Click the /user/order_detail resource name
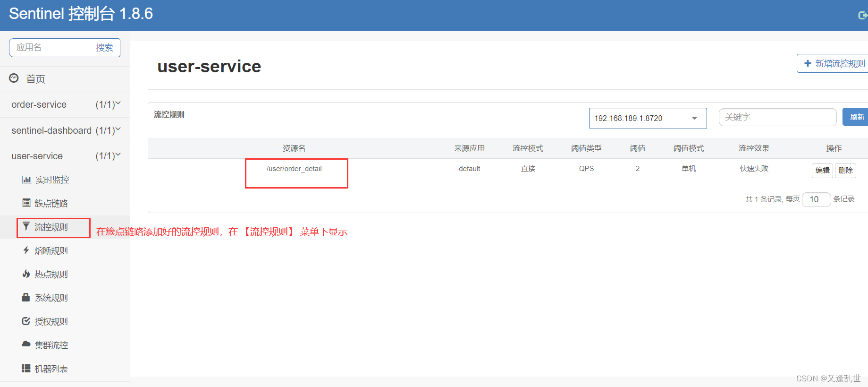This screenshot has height=387, width=868. click(x=294, y=169)
